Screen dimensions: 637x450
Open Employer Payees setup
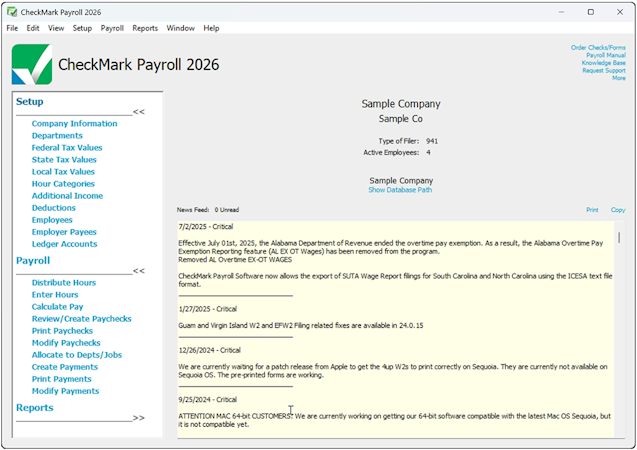pyautogui.click(x=64, y=232)
